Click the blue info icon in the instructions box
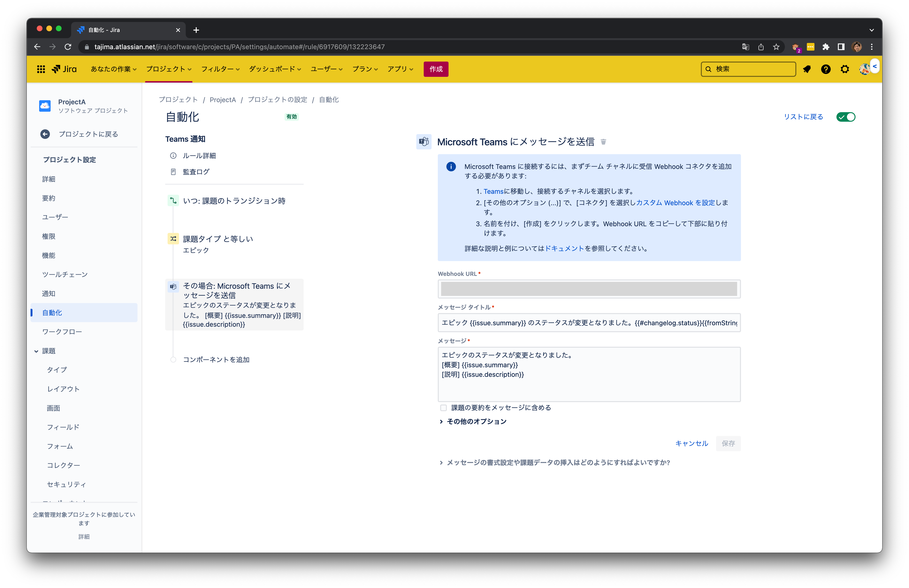The height and width of the screenshot is (588, 909). 451,167
